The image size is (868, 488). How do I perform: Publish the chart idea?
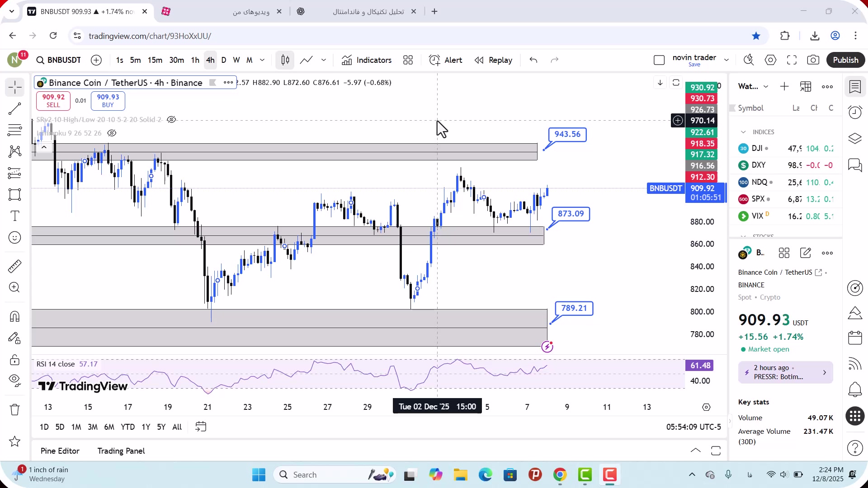[x=845, y=60]
